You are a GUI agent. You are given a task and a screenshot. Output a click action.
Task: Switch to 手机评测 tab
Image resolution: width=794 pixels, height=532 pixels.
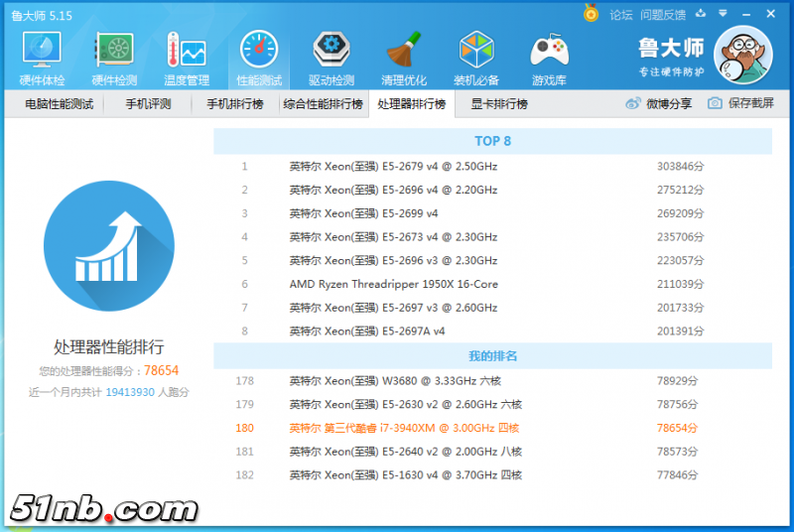pyautogui.click(x=148, y=104)
